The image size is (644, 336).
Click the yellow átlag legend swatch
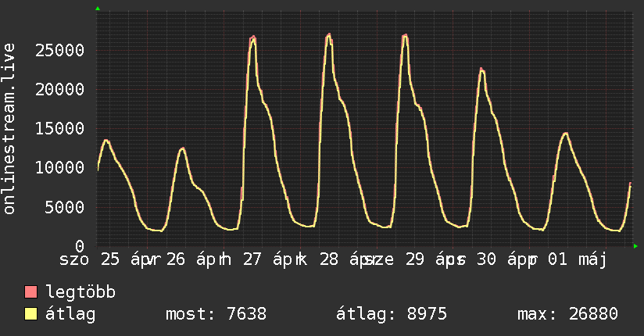[x=30, y=313]
